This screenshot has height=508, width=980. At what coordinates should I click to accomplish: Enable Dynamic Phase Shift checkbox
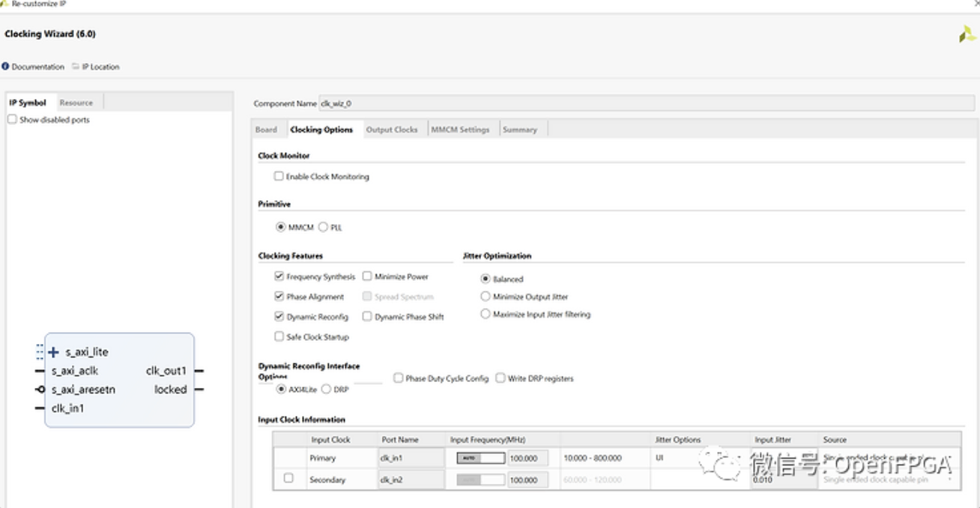367,316
